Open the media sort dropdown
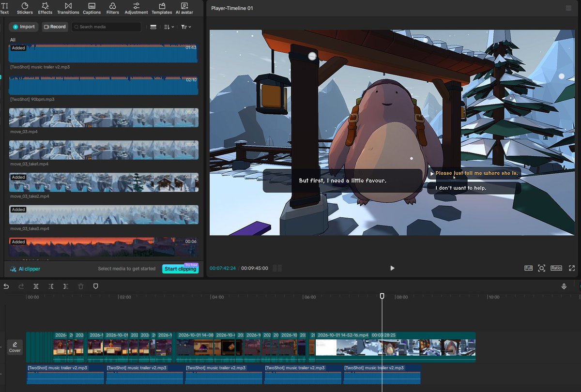 (169, 27)
